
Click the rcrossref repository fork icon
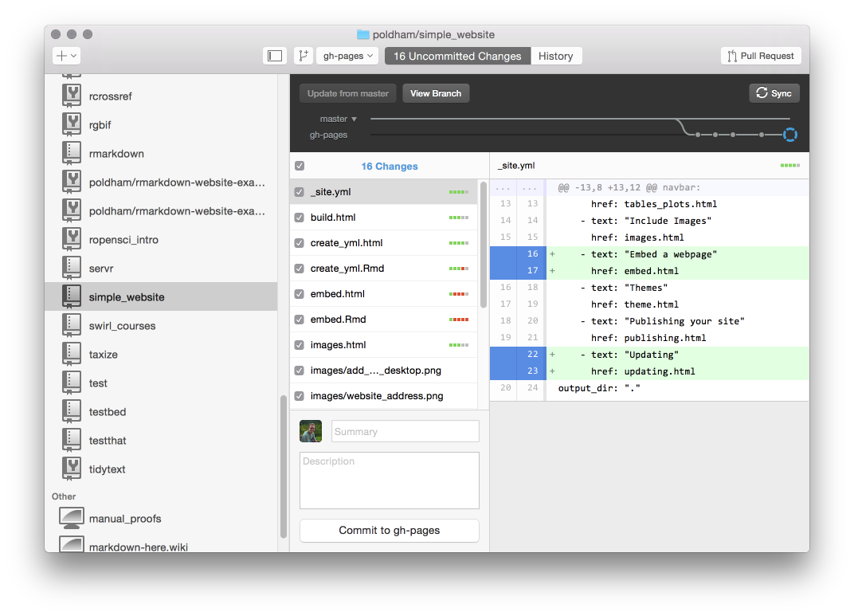72,96
